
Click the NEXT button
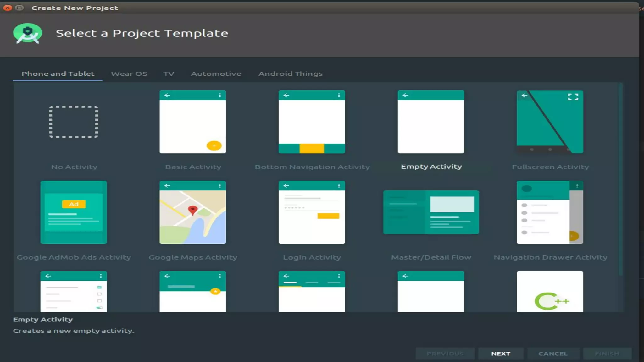click(x=501, y=354)
